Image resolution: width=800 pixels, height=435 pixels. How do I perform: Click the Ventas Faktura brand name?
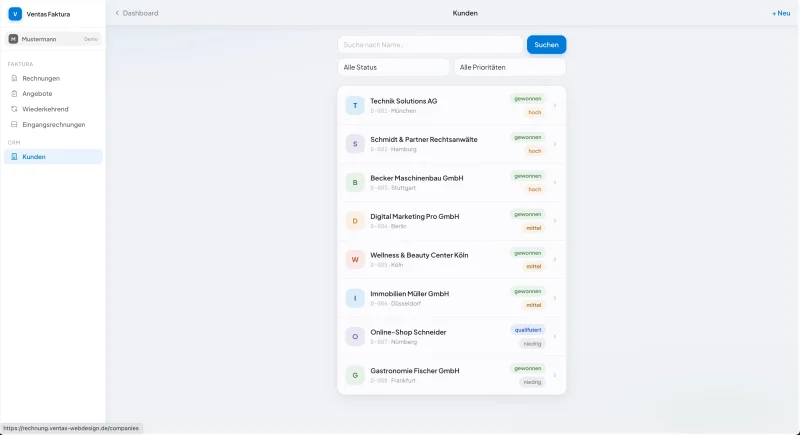pos(48,14)
